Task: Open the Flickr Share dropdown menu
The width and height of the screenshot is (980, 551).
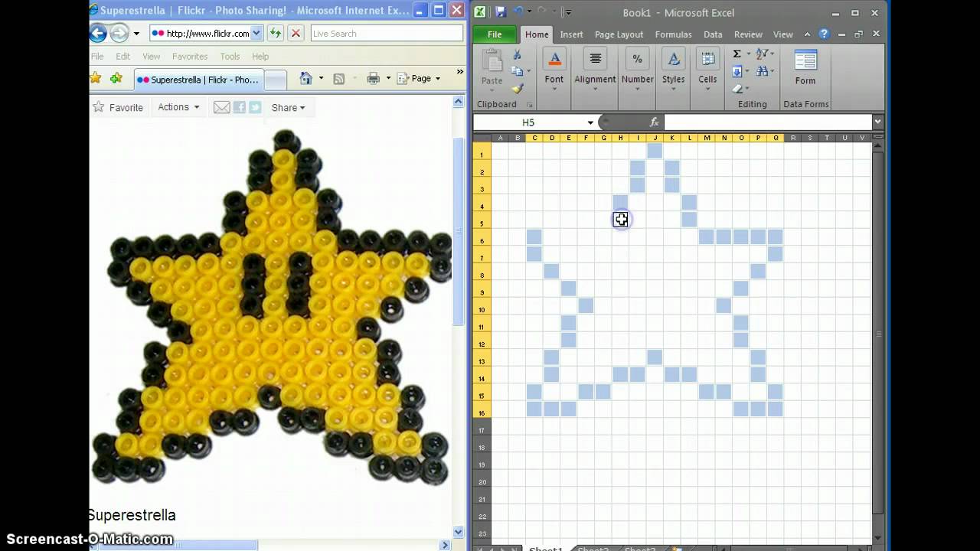Action: [x=288, y=108]
